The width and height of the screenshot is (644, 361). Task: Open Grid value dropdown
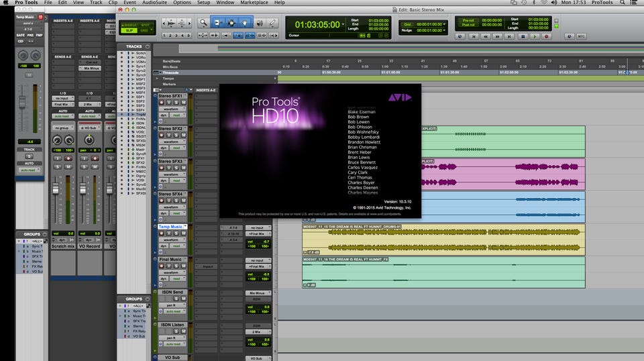tap(444, 24)
